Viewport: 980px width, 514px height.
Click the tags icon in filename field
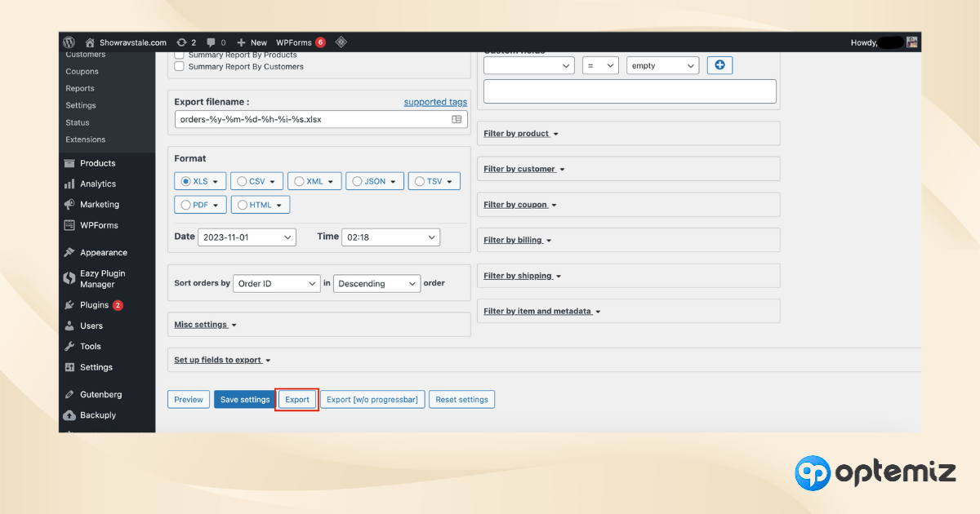(x=457, y=119)
